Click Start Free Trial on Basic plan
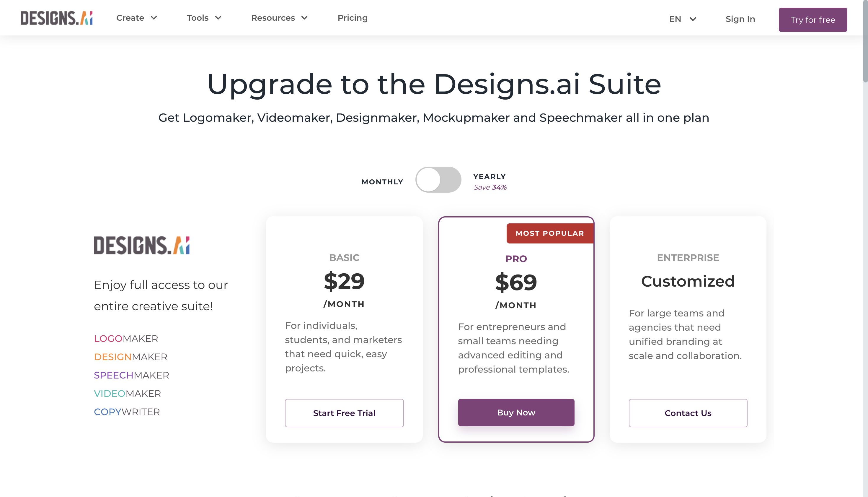The image size is (868, 497). (x=344, y=413)
